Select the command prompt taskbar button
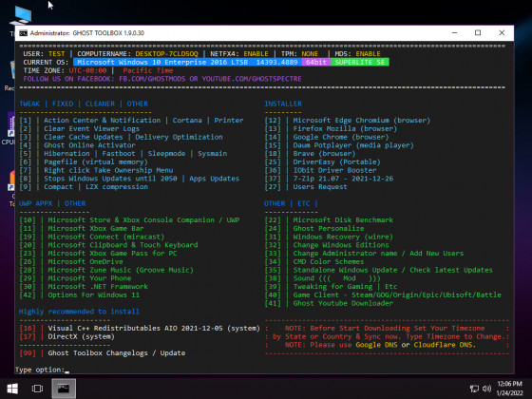Screen dimensions: 532x399 64,389
